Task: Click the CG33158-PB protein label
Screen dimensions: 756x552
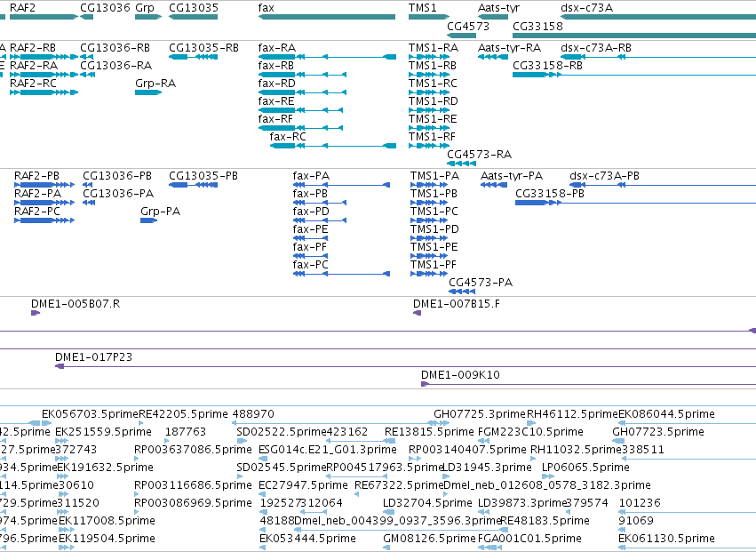Action: [550, 194]
